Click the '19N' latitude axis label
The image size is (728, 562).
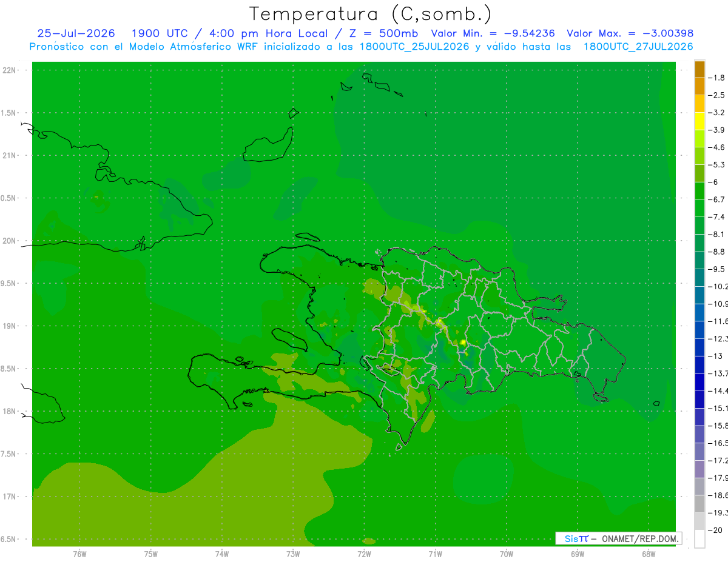coord(10,326)
